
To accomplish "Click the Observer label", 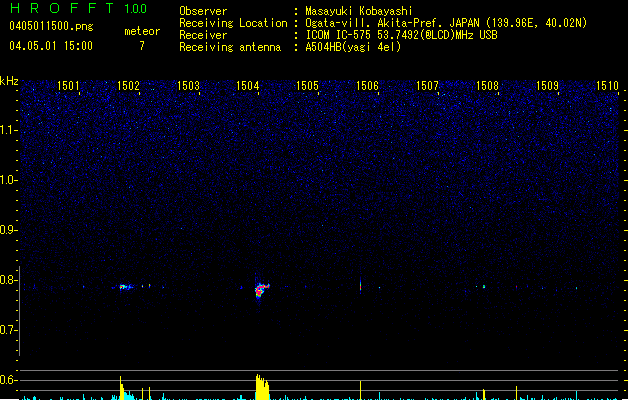I will [x=203, y=11].
